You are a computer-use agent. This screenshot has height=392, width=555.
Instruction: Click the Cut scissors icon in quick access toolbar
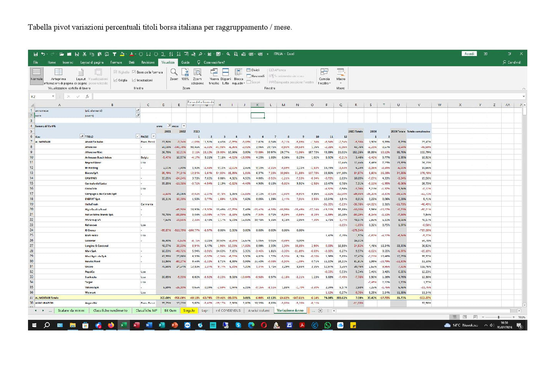[84, 54]
